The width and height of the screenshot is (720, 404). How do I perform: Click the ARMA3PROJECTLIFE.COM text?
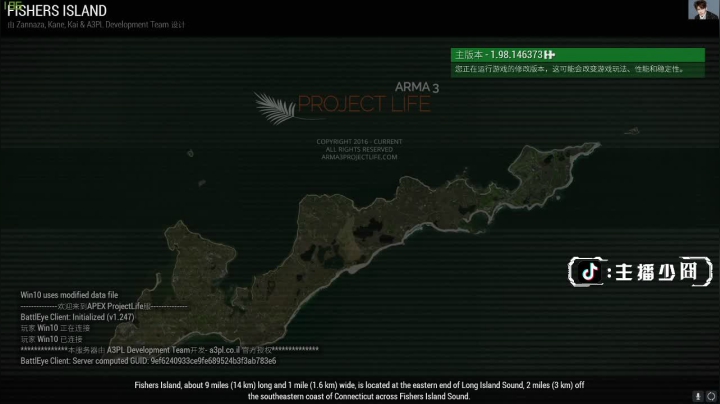(359, 157)
